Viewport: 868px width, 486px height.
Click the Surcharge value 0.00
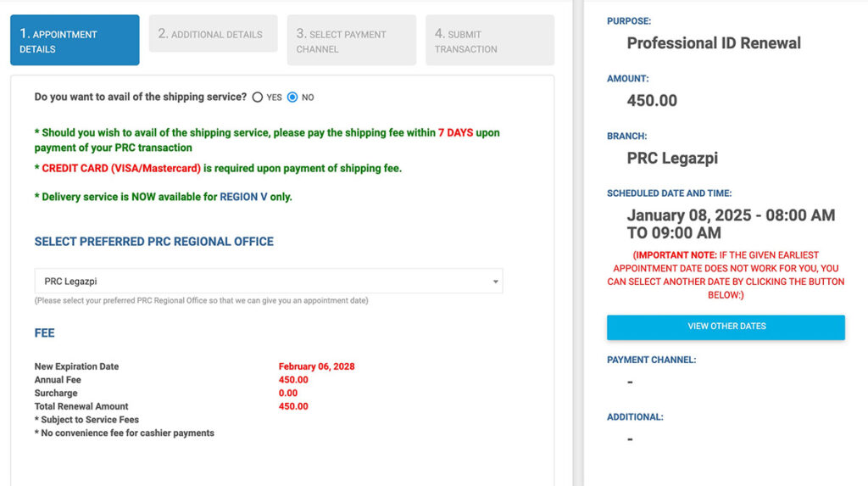288,394
